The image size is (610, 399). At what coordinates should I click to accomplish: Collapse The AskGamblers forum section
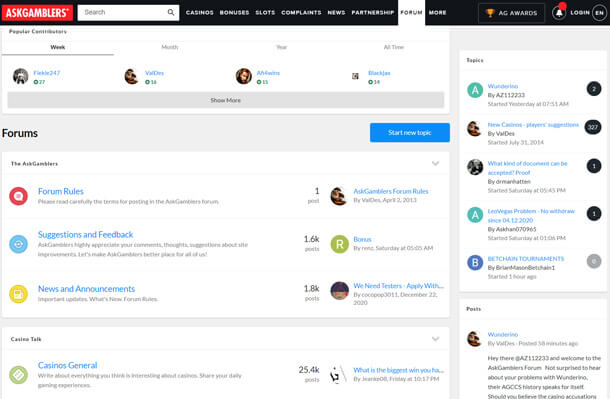click(435, 164)
